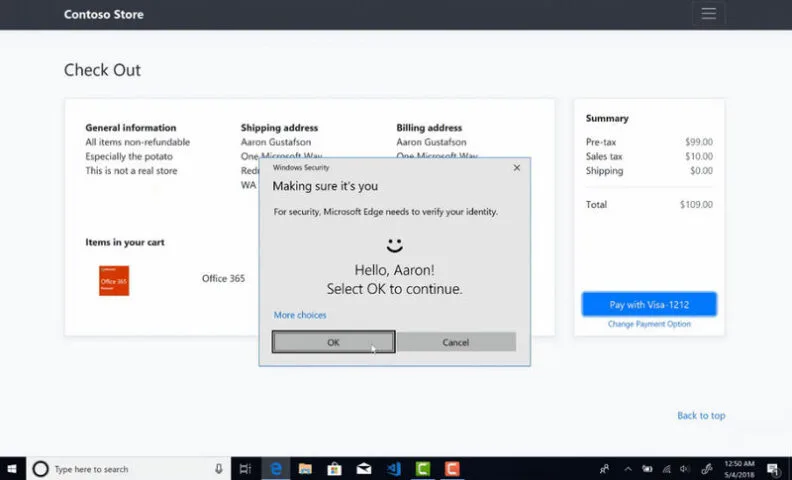Select the Total $109.00 amount
792x480 pixels.
pos(696,205)
